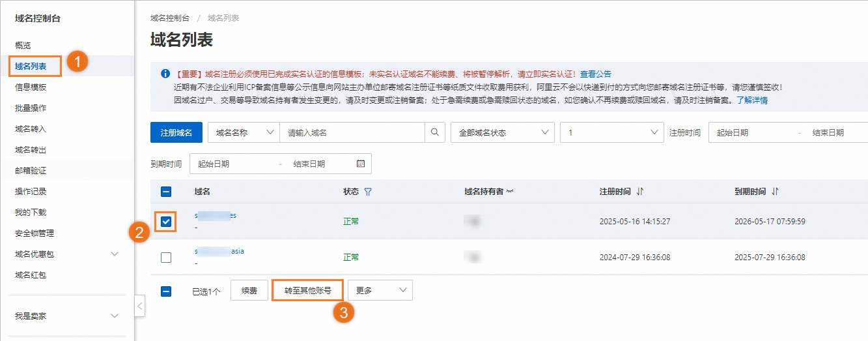Viewport: 868px width, 341px height.
Task: Open the expiry date calendar icon
Action: tap(361, 164)
